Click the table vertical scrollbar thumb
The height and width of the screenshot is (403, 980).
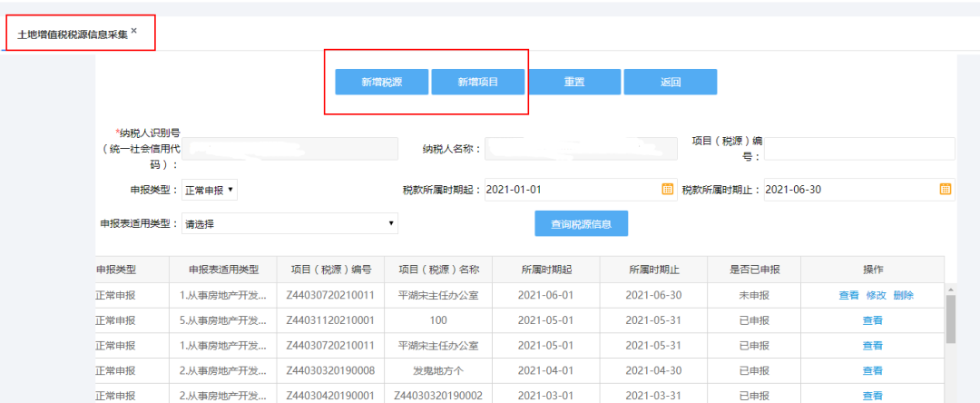click(951, 319)
